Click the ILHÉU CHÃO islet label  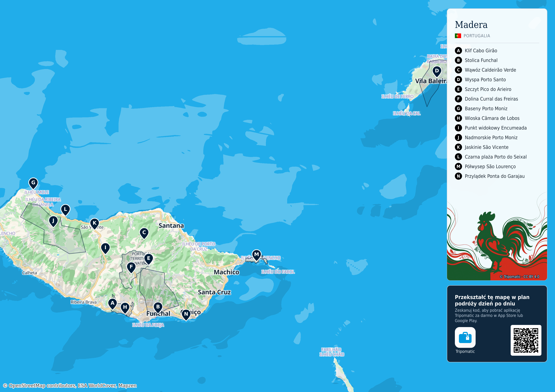(332, 354)
